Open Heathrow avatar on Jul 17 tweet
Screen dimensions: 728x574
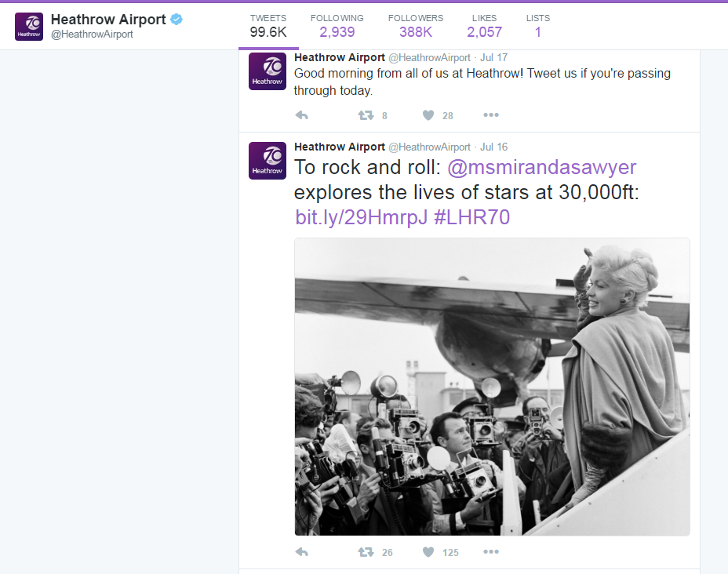click(267, 71)
